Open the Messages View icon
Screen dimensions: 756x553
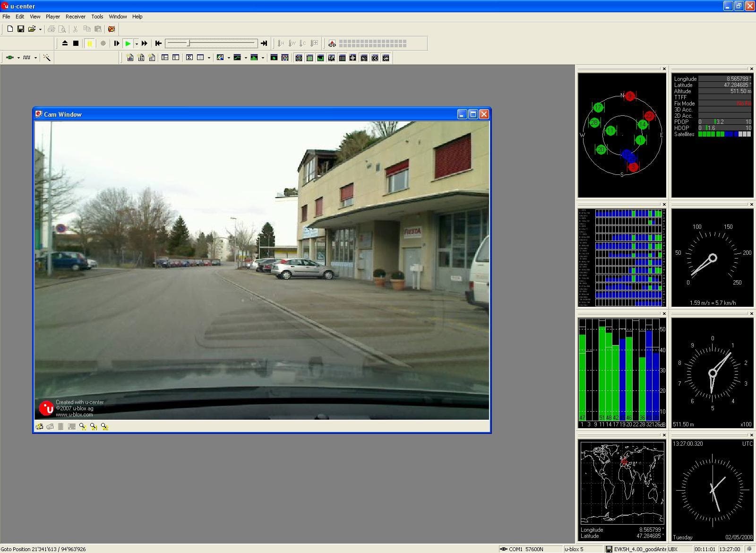coord(341,58)
